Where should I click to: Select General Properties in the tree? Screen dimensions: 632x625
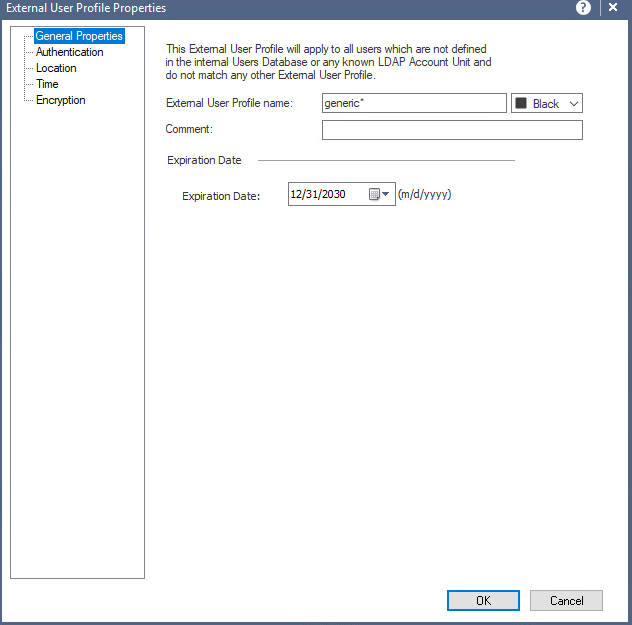[79, 36]
